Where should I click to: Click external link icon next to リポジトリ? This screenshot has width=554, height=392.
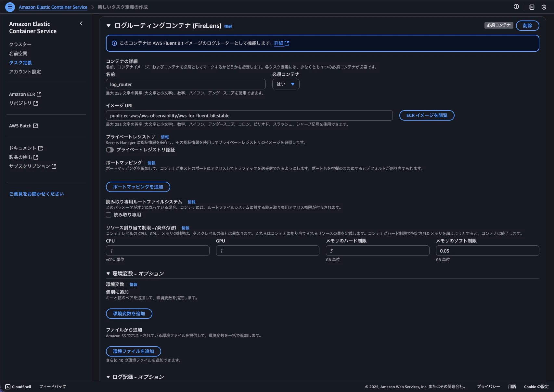36,103
